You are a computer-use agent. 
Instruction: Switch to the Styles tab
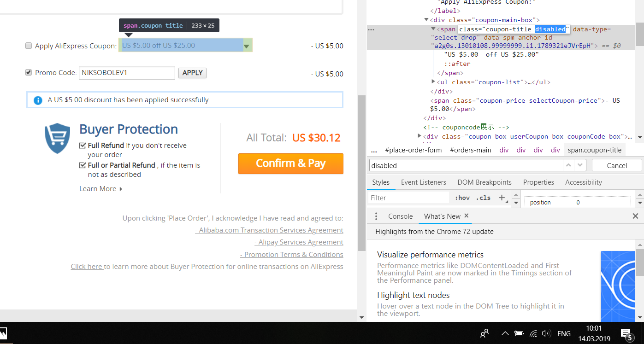(x=381, y=182)
